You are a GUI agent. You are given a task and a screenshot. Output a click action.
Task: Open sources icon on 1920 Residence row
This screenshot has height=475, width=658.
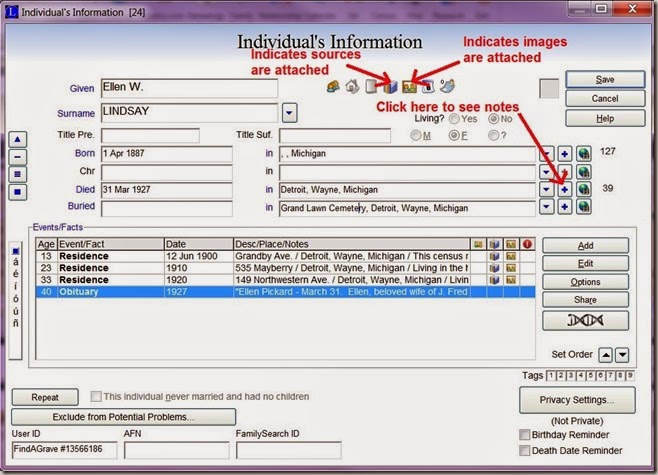point(494,280)
